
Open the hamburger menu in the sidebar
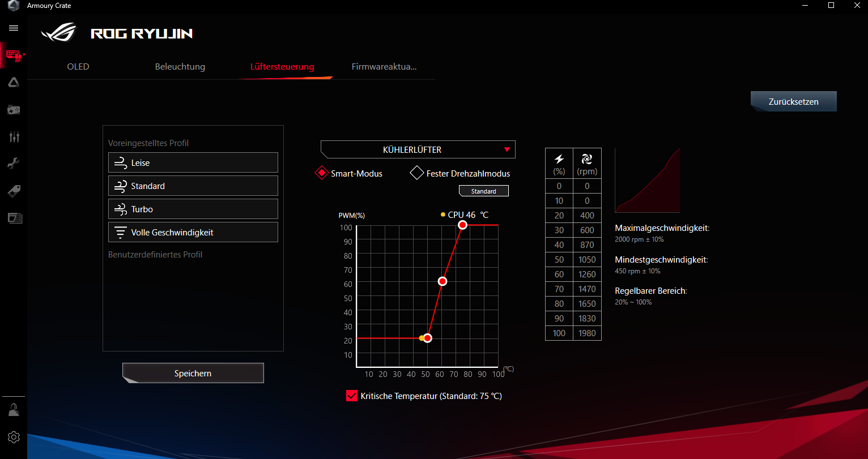[14, 28]
